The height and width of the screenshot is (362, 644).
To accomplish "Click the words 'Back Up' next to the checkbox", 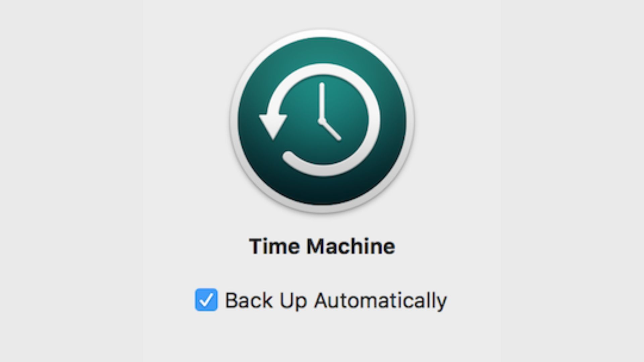I will [x=266, y=300].
